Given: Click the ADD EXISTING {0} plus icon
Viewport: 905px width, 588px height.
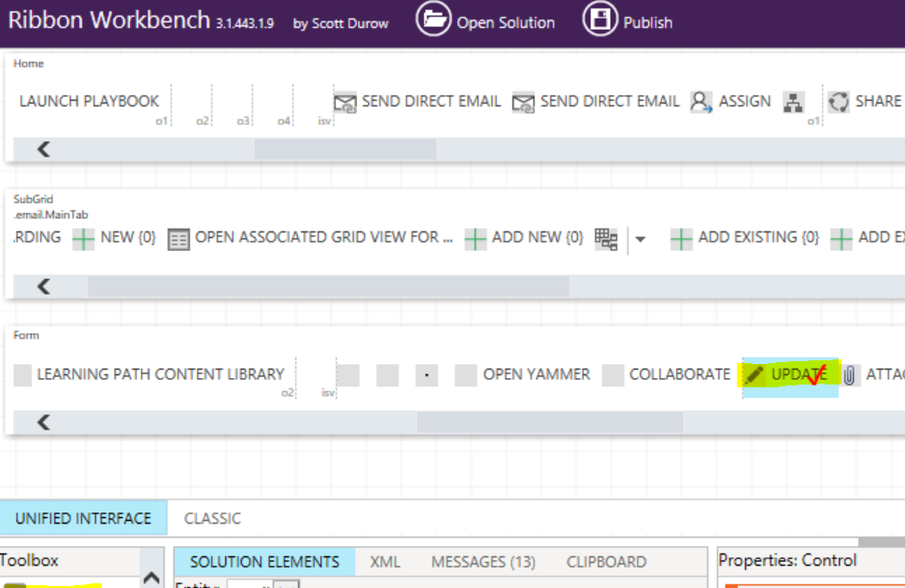Looking at the screenshot, I should (682, 237).
